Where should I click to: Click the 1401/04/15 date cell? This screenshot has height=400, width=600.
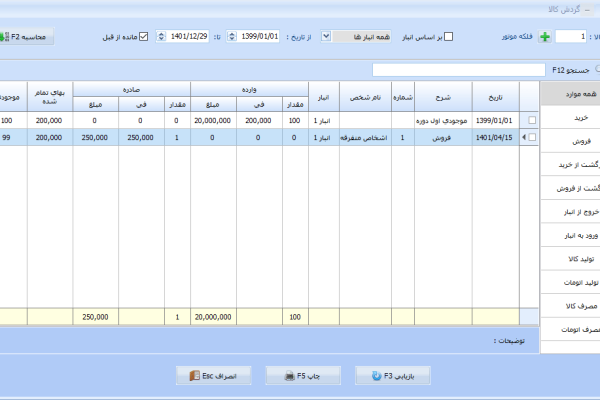click(496, 137)
